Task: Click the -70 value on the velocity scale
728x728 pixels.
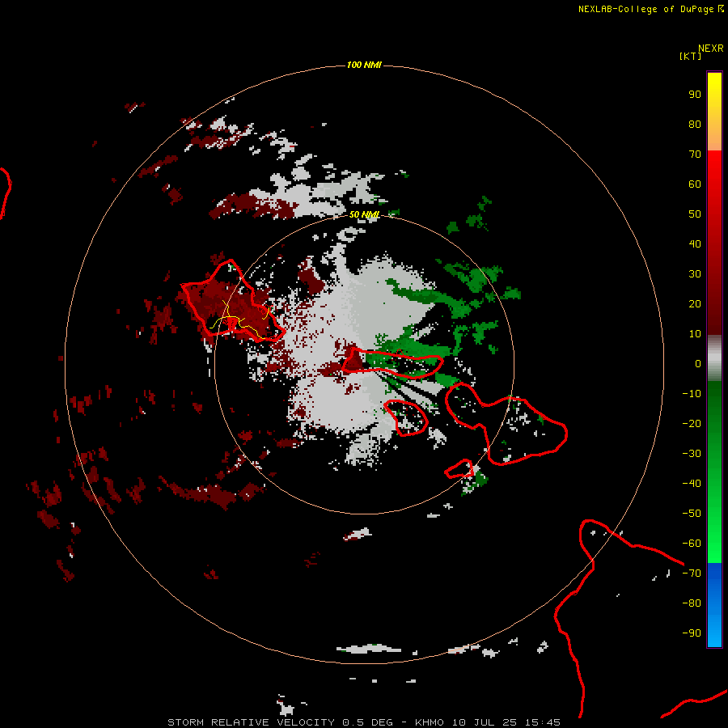Action: [x=692, y=574]
